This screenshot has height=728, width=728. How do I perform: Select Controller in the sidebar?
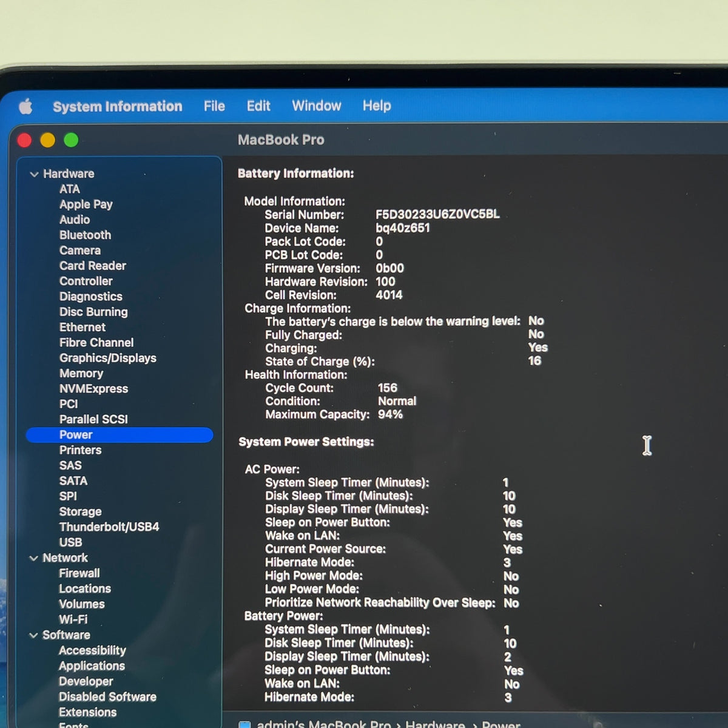click(x=86, y=281)
